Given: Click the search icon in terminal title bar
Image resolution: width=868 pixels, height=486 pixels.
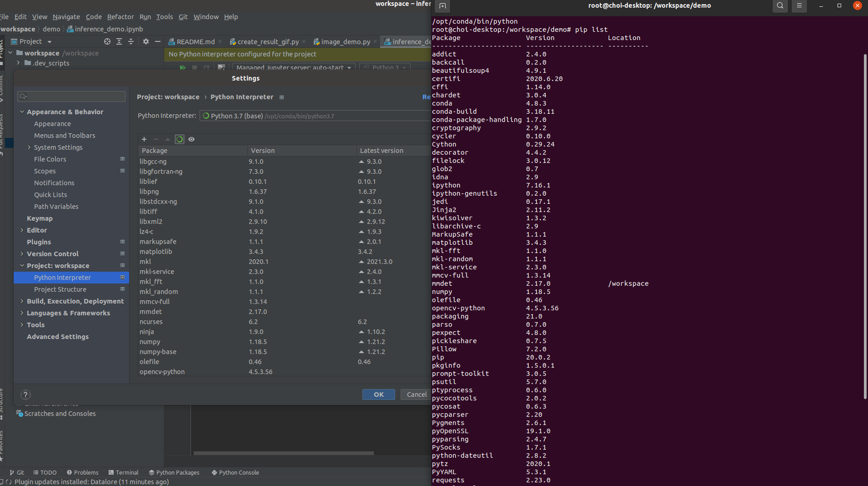Looking at the screenshot, I should (x=780, y=6).
